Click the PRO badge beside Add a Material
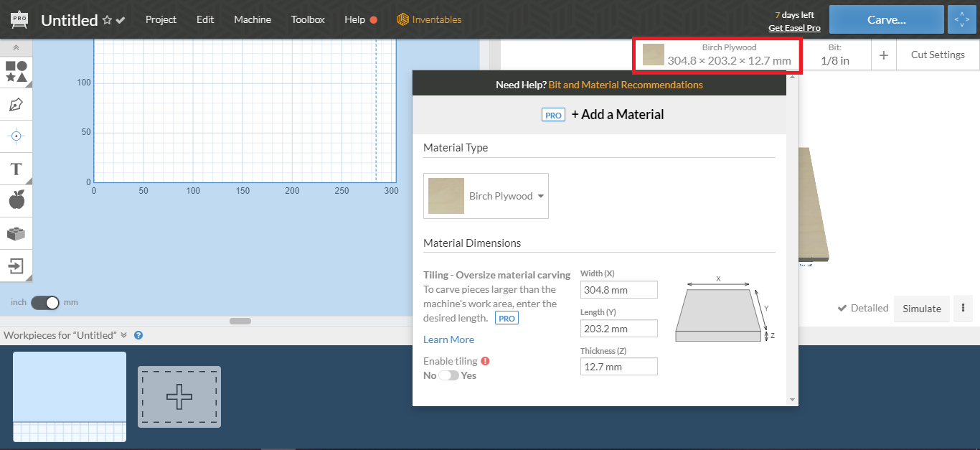Viewport: 980px width, 450px height. click(553, 115)
